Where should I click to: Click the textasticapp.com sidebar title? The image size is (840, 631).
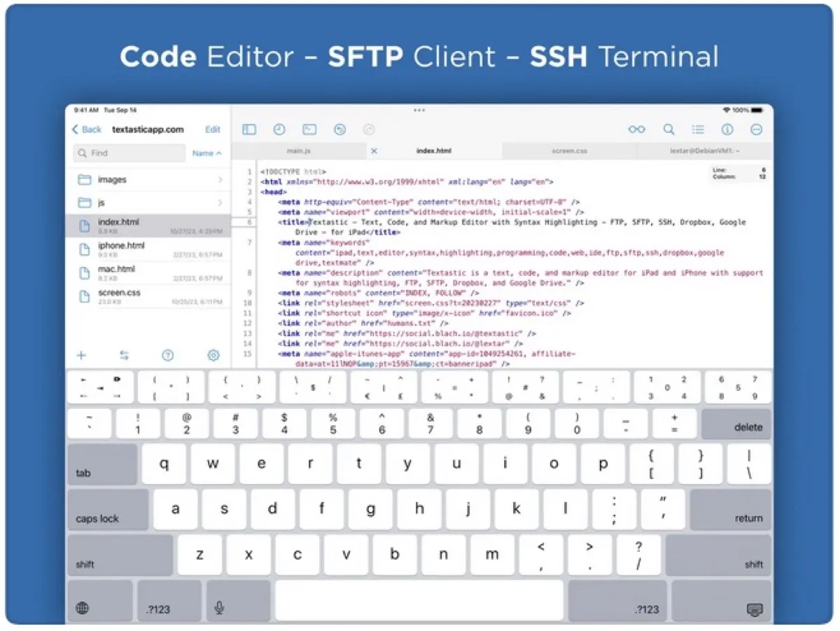point(148,130)
